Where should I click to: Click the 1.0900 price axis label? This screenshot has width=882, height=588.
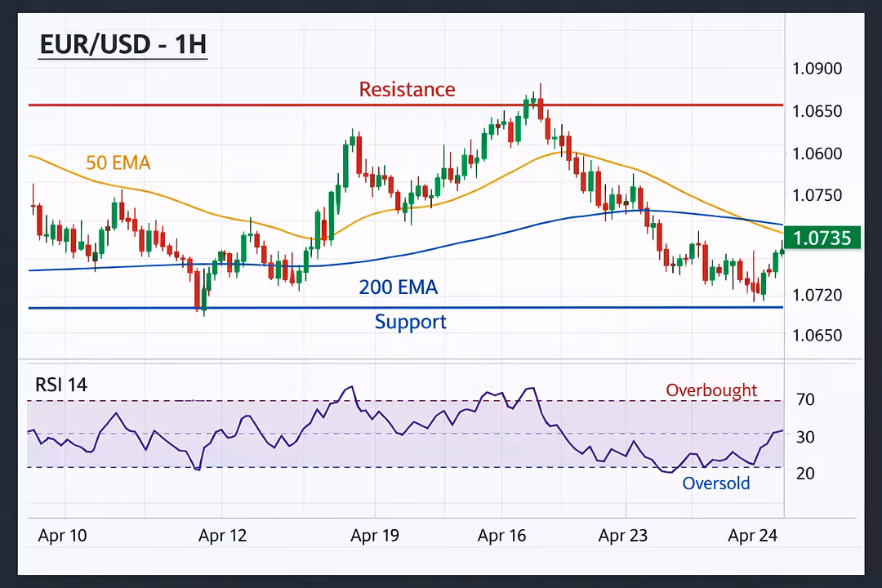pyautogui.click(x=817, y=69)
